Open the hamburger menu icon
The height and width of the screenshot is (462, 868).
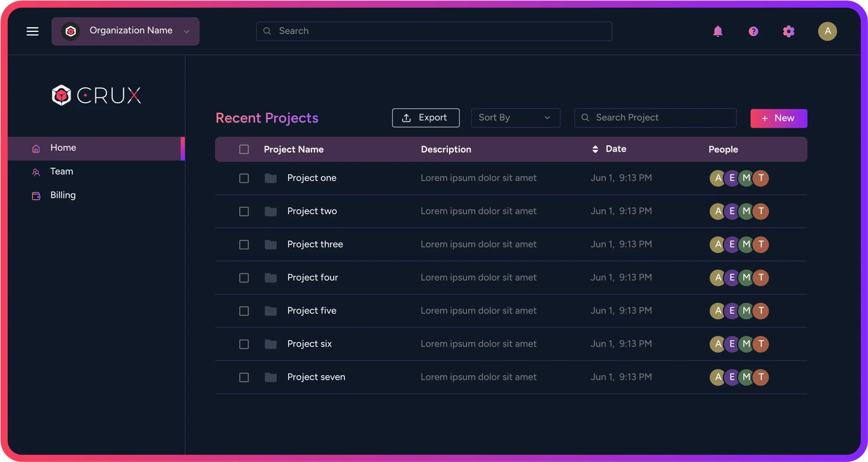32,31
